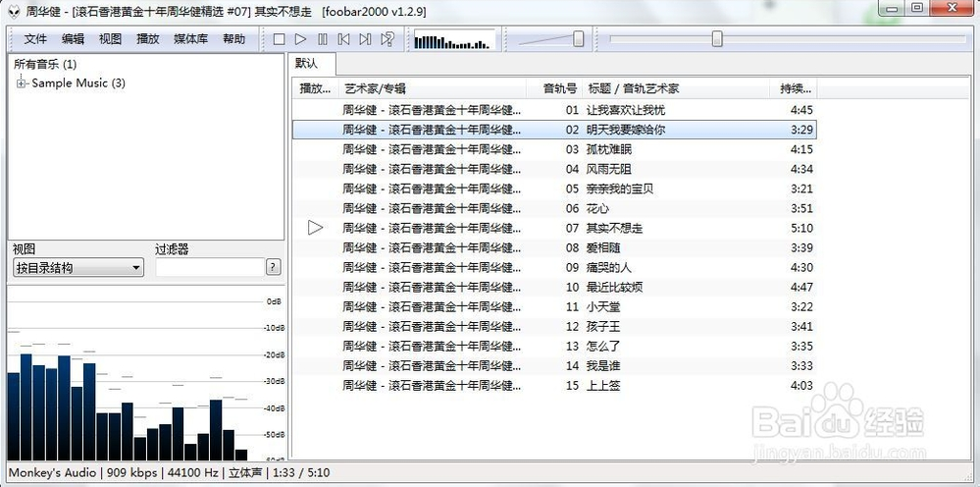Sort by 标题 / 音轨艺术家 column header

(x=676, y=88)
